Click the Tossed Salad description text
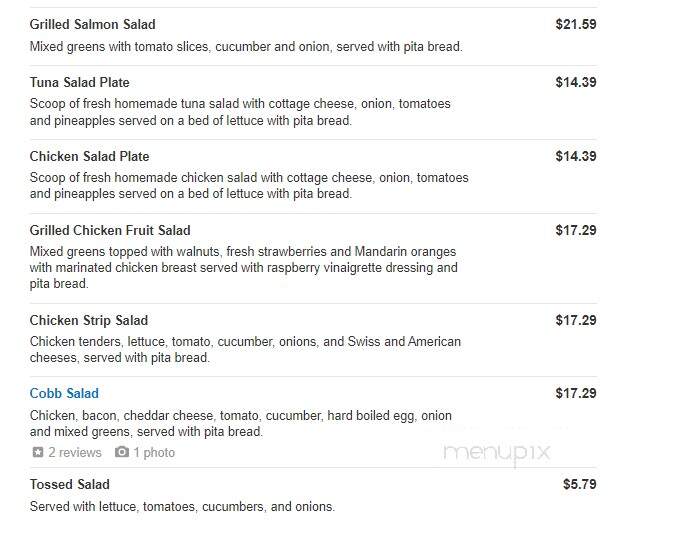 click(182, 506)
